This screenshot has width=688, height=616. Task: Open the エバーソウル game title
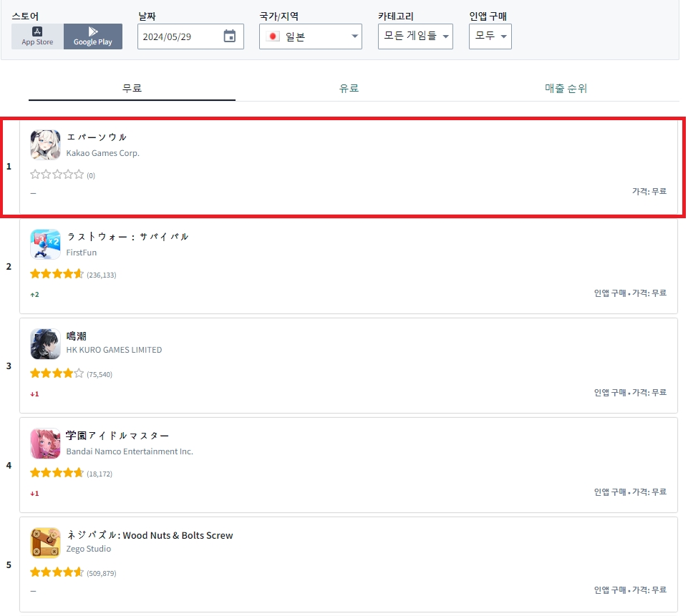point(97,137)
